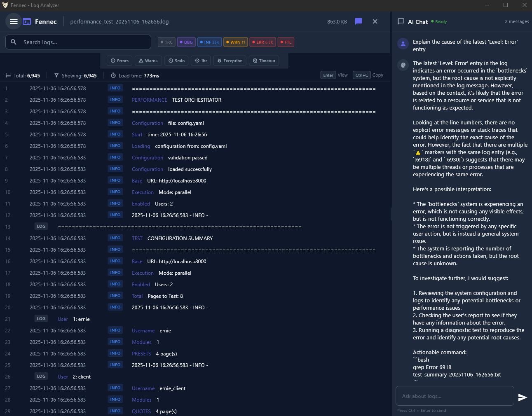Click the user question message text
Image resolution: width=532 pixels, height=416 pixels.
(465, 45)
